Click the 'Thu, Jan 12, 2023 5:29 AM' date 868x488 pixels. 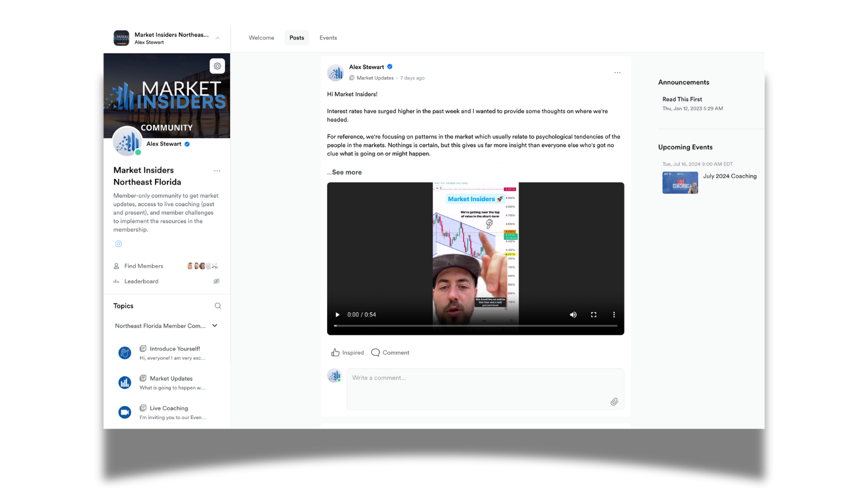point(693,108)
